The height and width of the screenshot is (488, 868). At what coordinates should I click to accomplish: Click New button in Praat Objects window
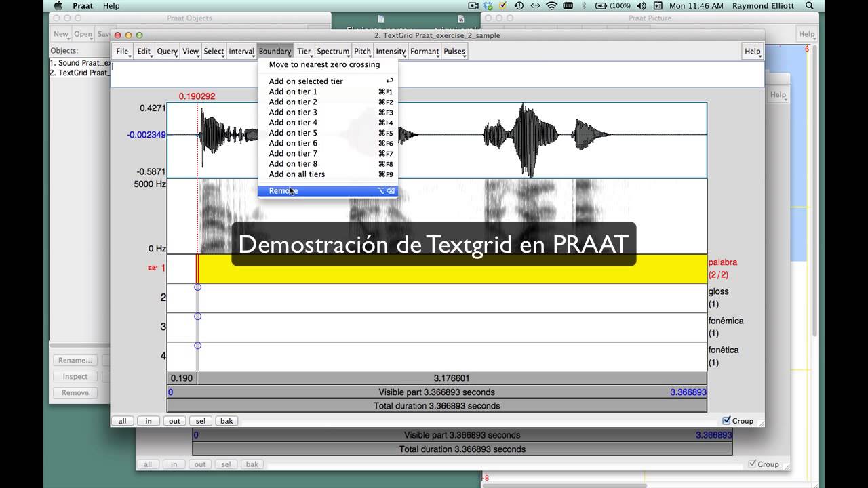(x=61, y=34)
